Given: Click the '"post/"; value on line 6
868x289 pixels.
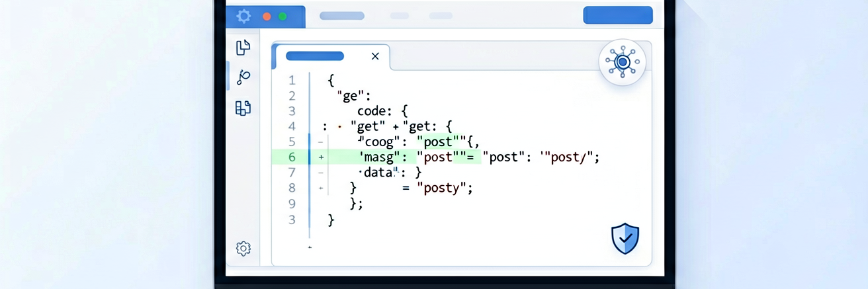Looking at the screenshot, I should (x=569, y=157).
